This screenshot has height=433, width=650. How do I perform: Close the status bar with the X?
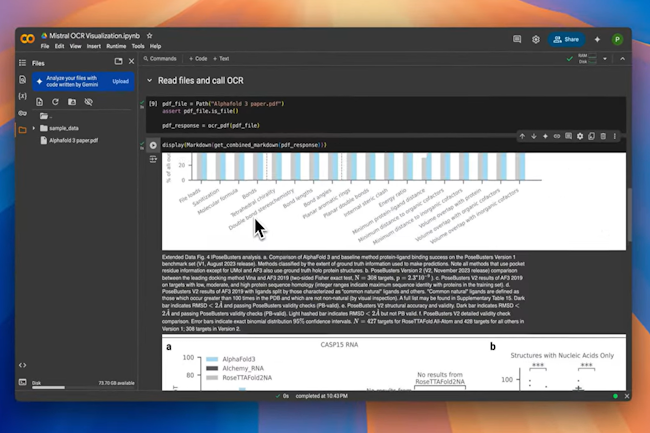[x=627, y=396]
